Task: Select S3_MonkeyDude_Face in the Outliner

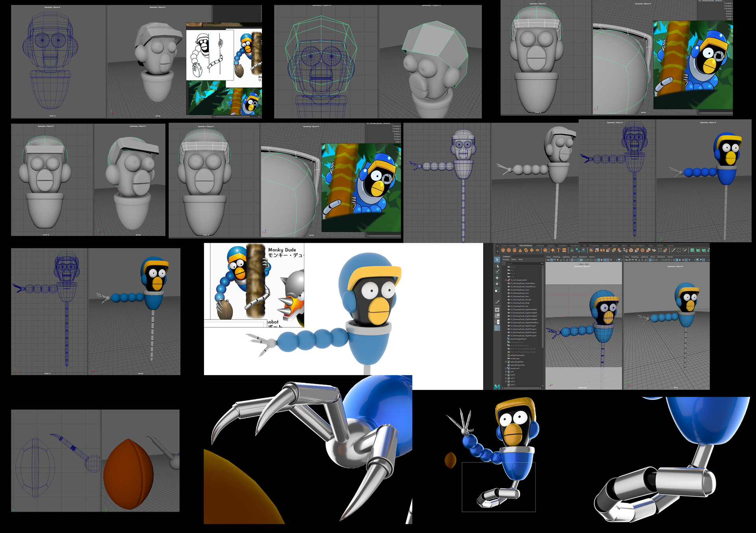Action: 520,290
